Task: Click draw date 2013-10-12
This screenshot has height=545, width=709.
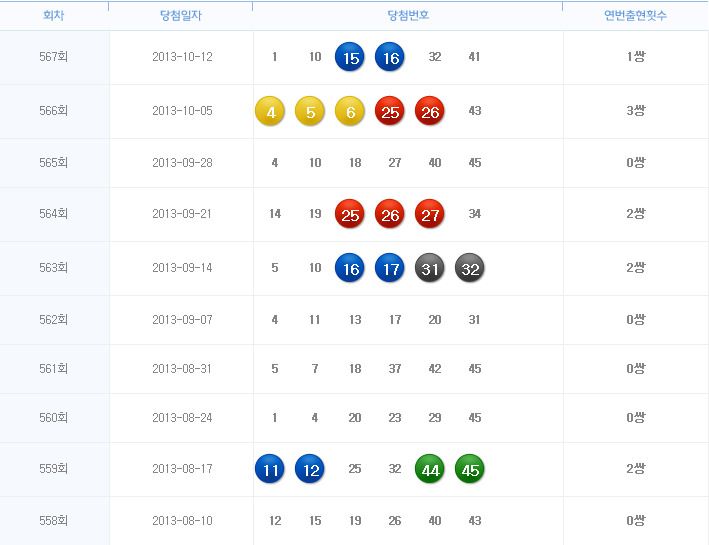Action: [x=182, y=57]
